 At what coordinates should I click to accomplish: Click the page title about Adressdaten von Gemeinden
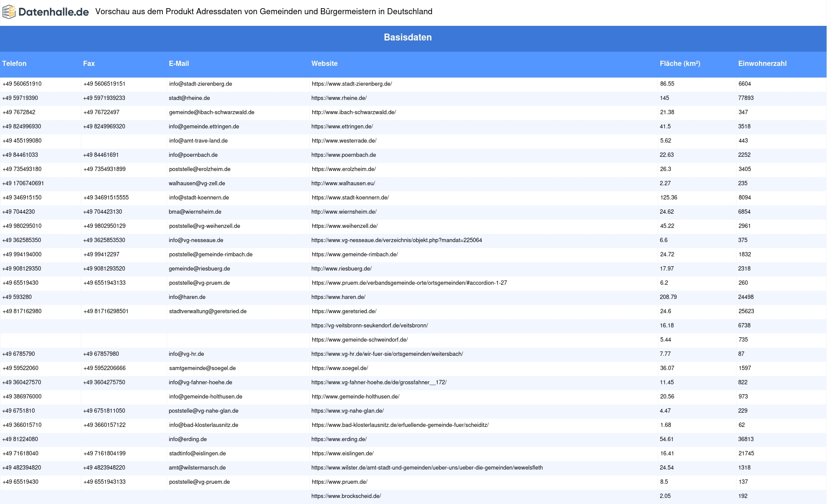pyautogui.click(x=264, y=12)
